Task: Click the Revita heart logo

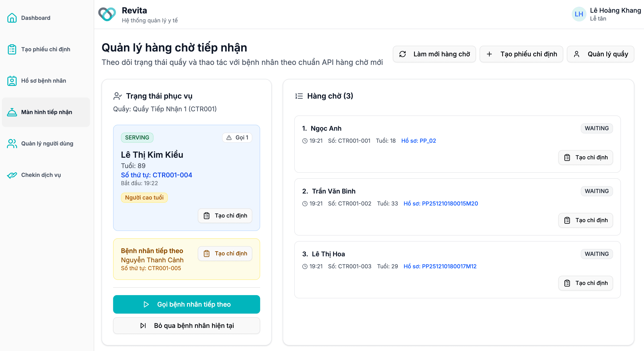Action: coord(107,14)
